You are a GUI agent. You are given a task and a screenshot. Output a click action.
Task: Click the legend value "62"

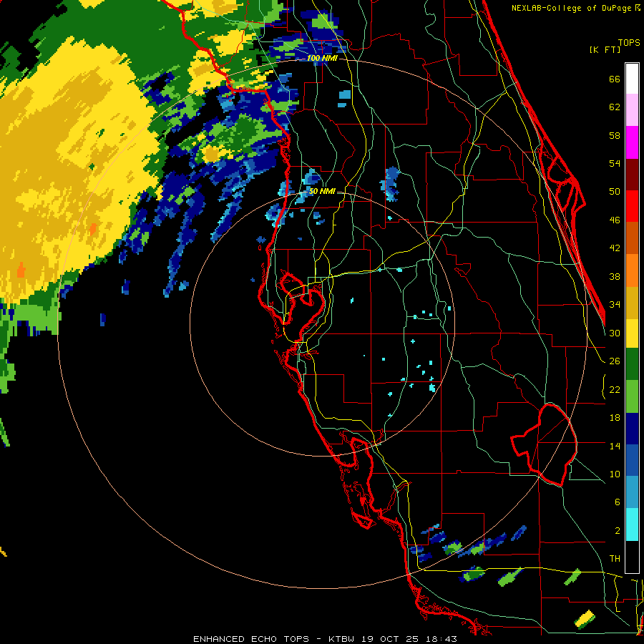[x=615, y=107]
